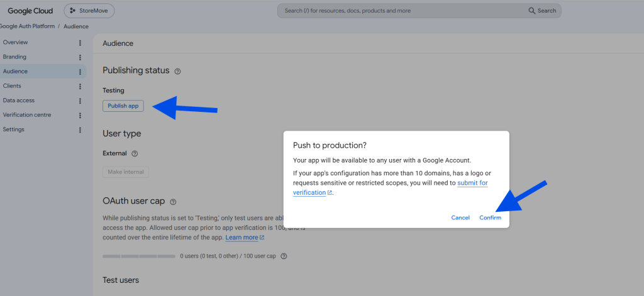Viewport: 644px width, 296px height.
Task: Open the Google Cloud logo home link
Action: pos(30,11)
